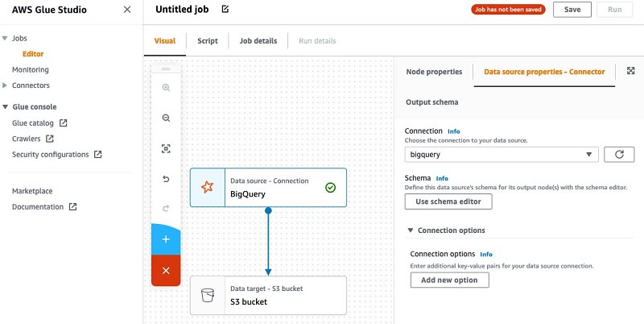644x324 pixels.
Task: Click the Run button
Action: coord(615,10)
